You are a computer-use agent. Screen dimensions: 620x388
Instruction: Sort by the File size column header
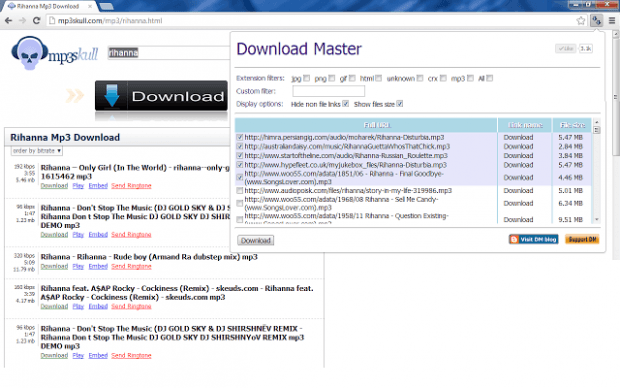point(572,125)
